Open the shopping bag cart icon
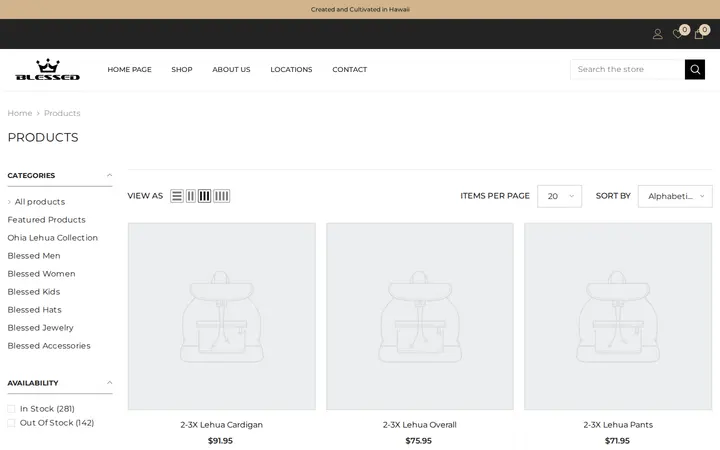 pyautogui.click(x=699, y=34)
